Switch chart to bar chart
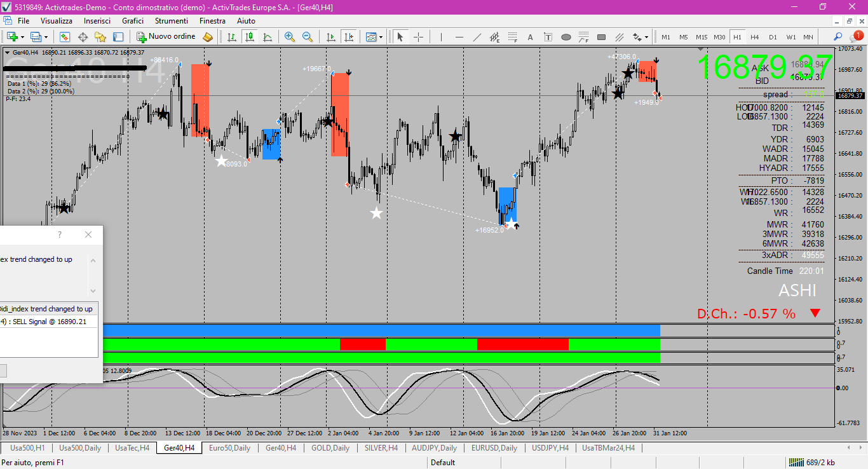 pos(232,37)
